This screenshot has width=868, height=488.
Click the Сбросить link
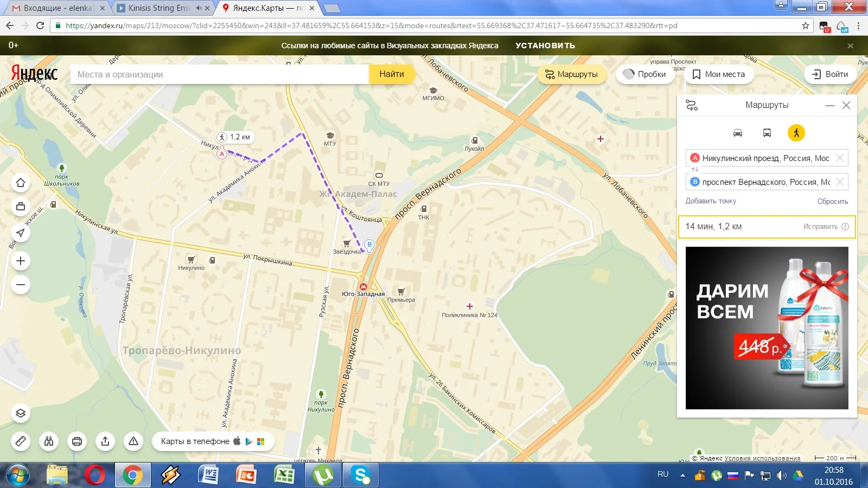click(833, 201)
